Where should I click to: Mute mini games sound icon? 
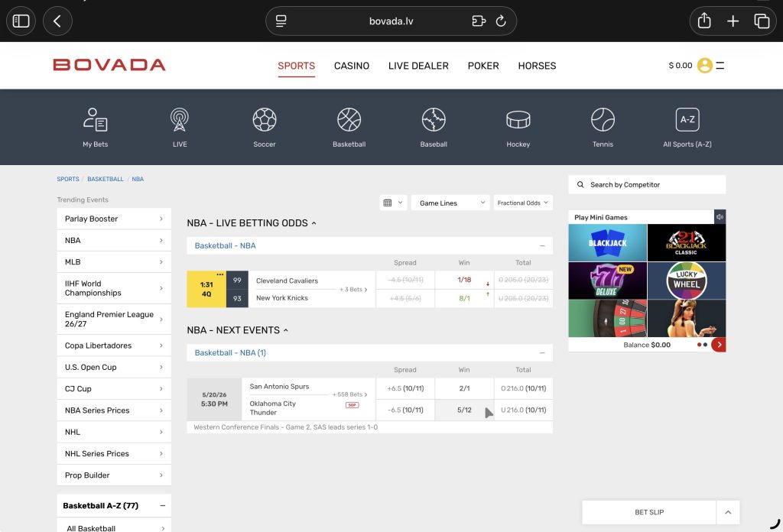click(x=720, y=216)
